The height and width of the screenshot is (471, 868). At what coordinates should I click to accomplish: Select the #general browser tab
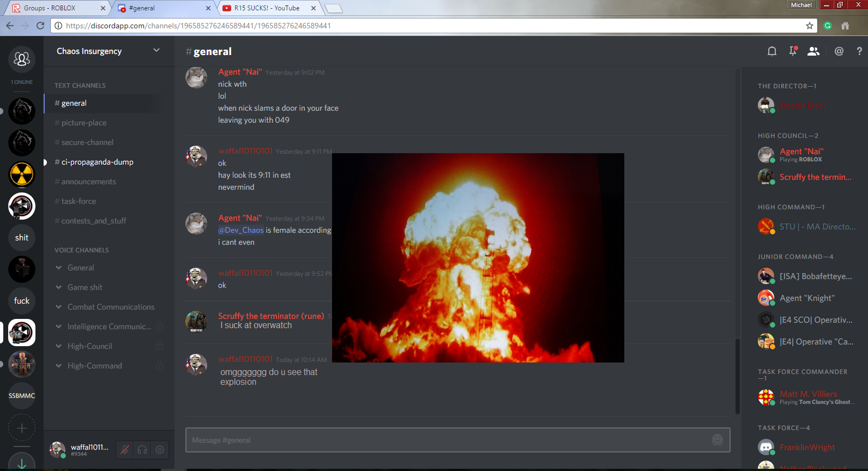[x=164, y=8]
